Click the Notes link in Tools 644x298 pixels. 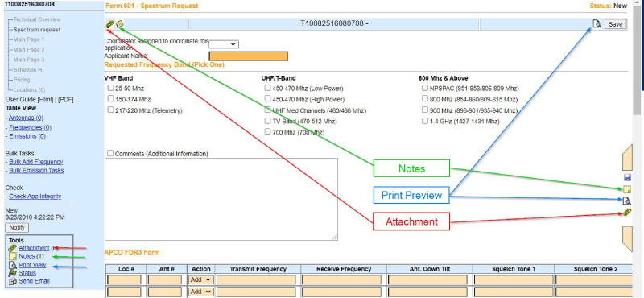27,256
